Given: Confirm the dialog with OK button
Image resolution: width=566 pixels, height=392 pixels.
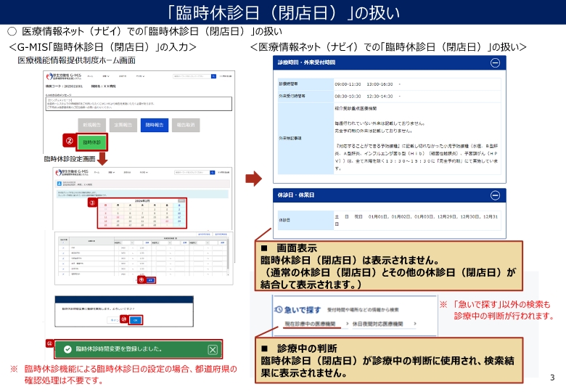Looking at the screenshot, I should click(134, 319).
